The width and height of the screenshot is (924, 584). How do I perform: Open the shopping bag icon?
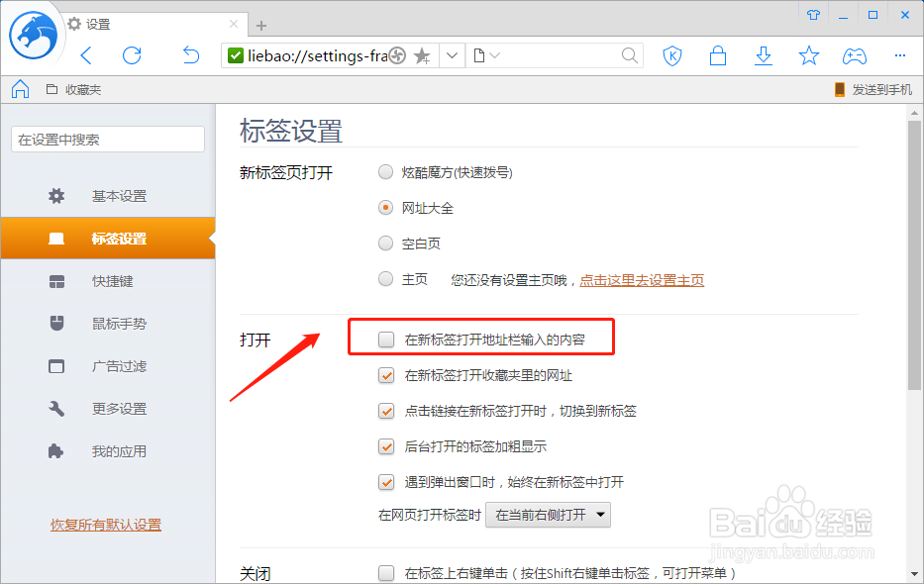pyautogui.click(x=718, y=56)
